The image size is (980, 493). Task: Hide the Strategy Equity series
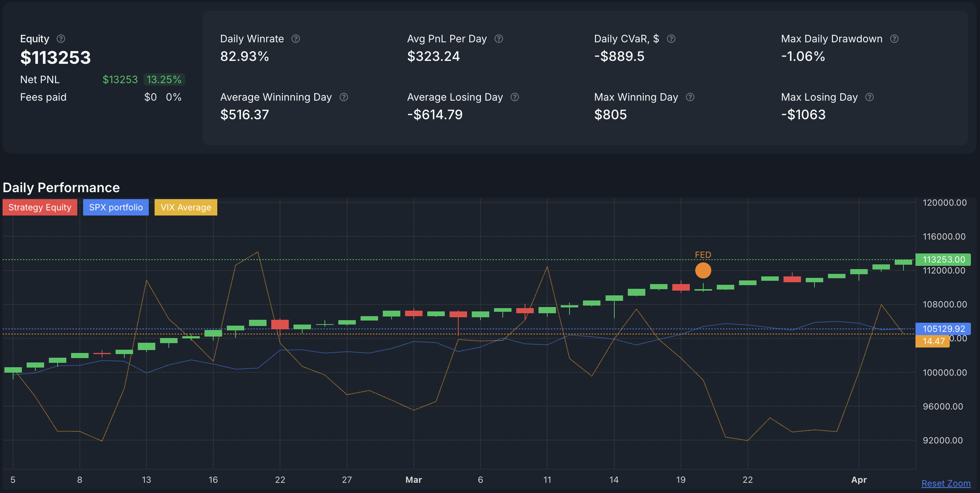tap(40, 207)
